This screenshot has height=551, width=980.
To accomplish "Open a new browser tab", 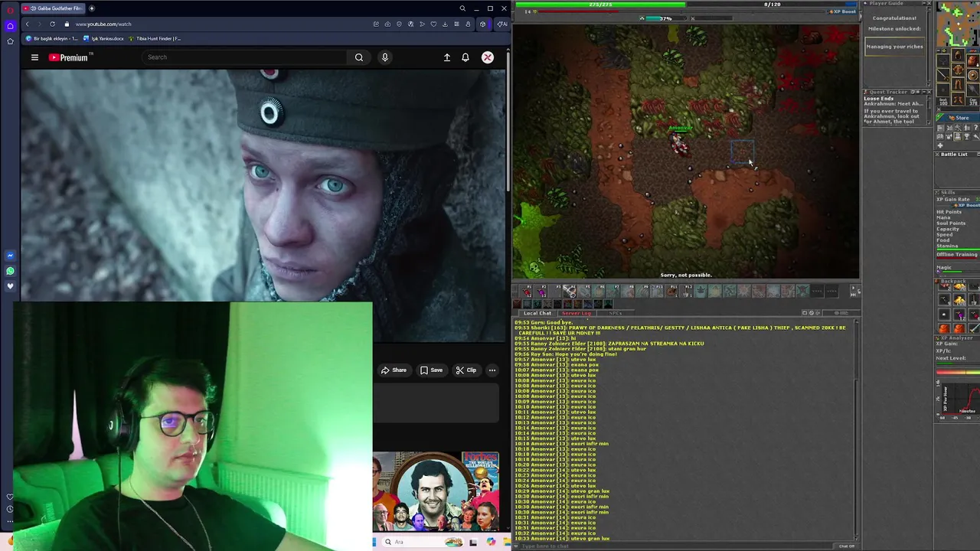I will [91, 8].
